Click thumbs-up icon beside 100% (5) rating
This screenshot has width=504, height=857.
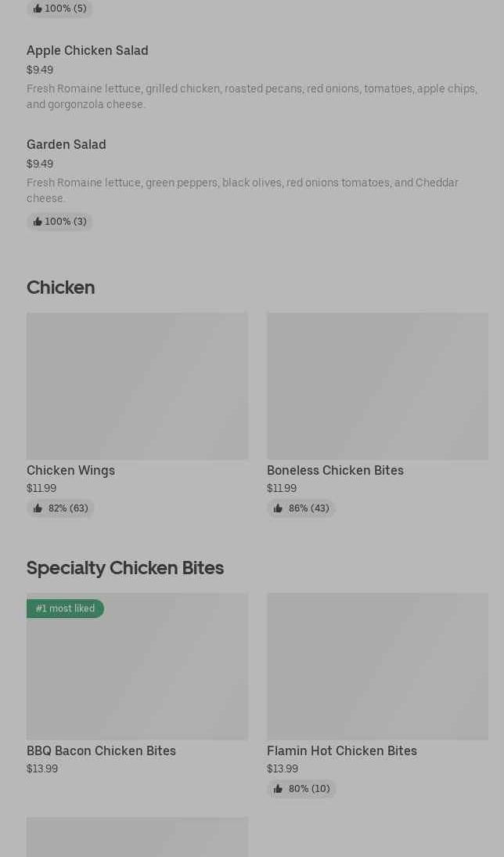[38, 9]
